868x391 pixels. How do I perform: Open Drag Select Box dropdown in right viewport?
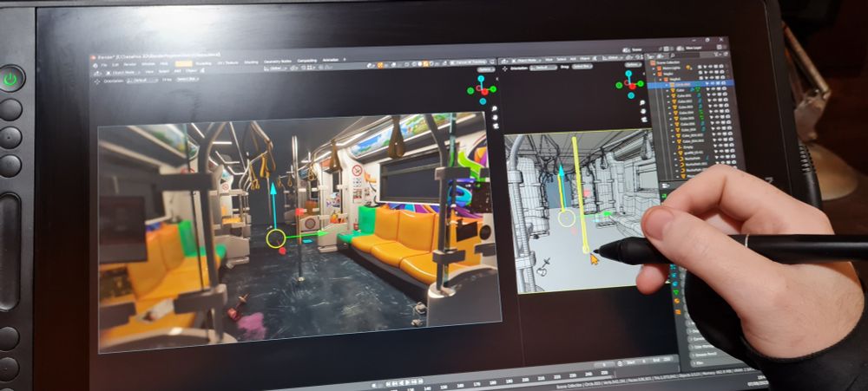582,67
